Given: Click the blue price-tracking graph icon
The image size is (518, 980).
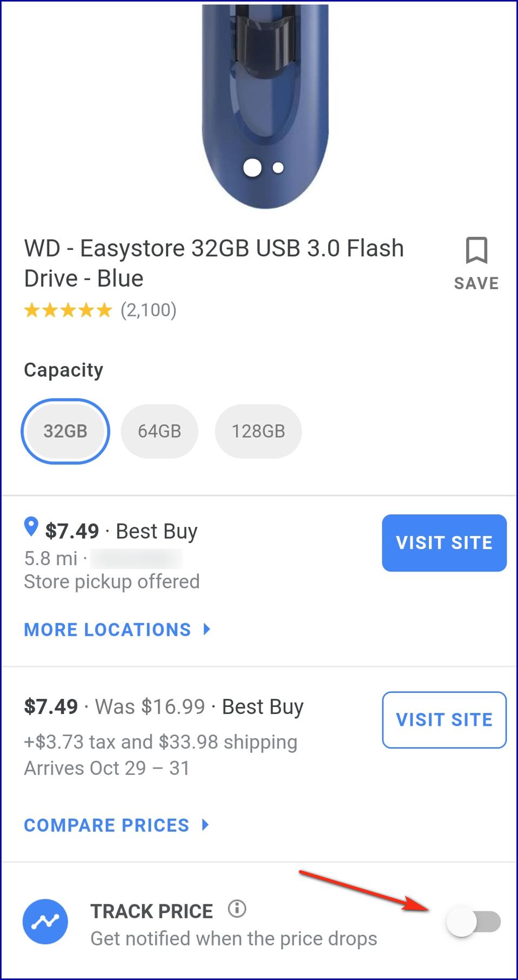Looking at the screenshot, I should 45,922.
